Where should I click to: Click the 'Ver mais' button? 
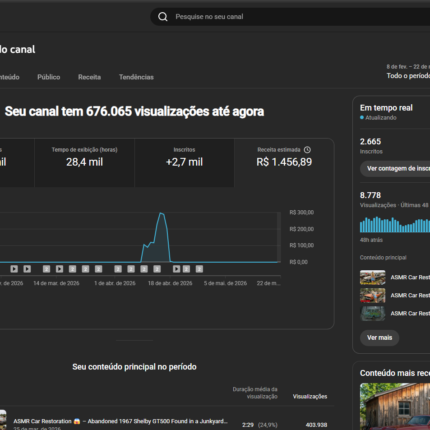point(380,338)
